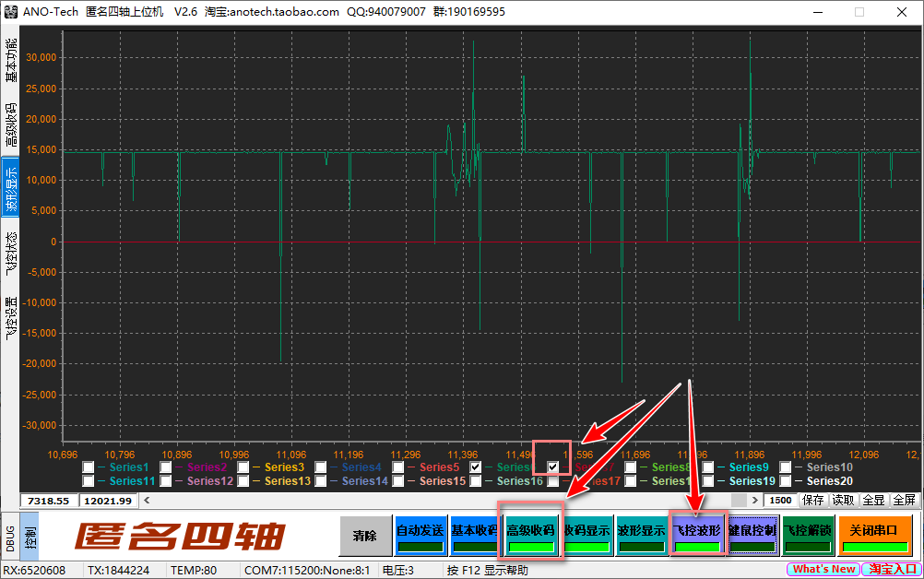Click TEMP:80 status entry

(x=194, y=570)
